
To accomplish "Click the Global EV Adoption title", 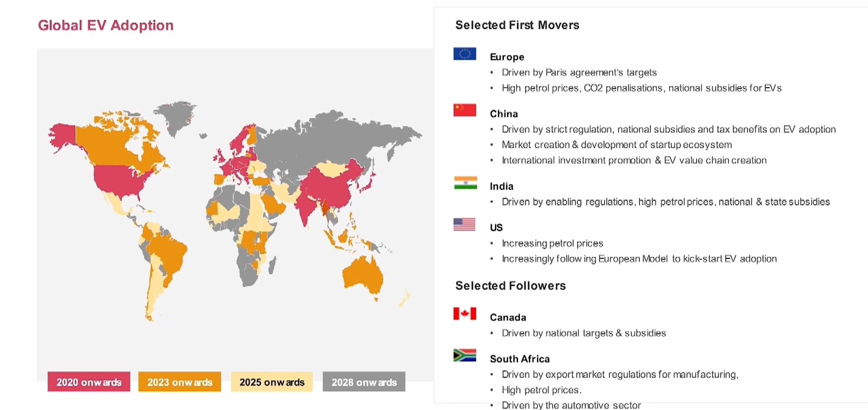I will 106,25.
